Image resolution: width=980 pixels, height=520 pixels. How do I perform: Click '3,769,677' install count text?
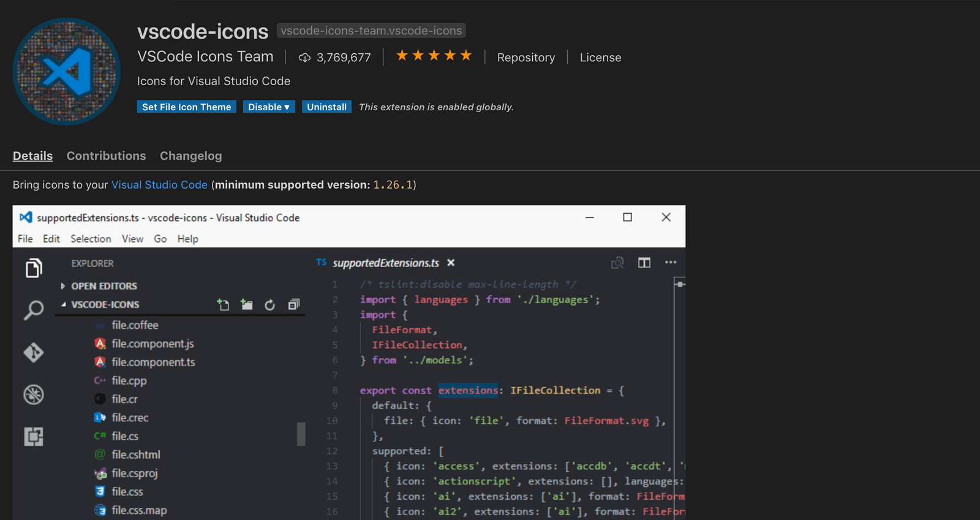click(x=344, y=58)
